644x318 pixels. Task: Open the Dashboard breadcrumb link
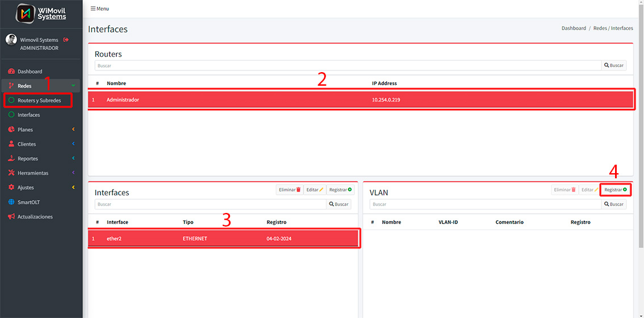point(574,28)
